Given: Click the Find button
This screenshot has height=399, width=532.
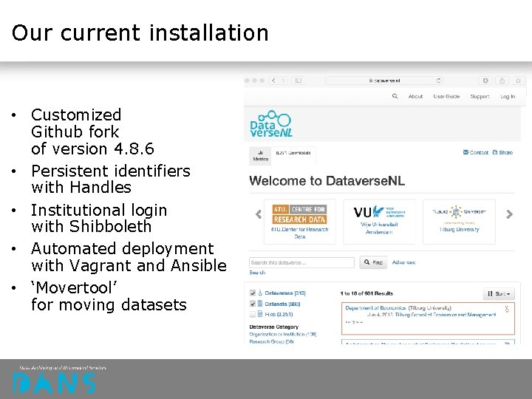Looking at the screenshot, I should [373, 262].
